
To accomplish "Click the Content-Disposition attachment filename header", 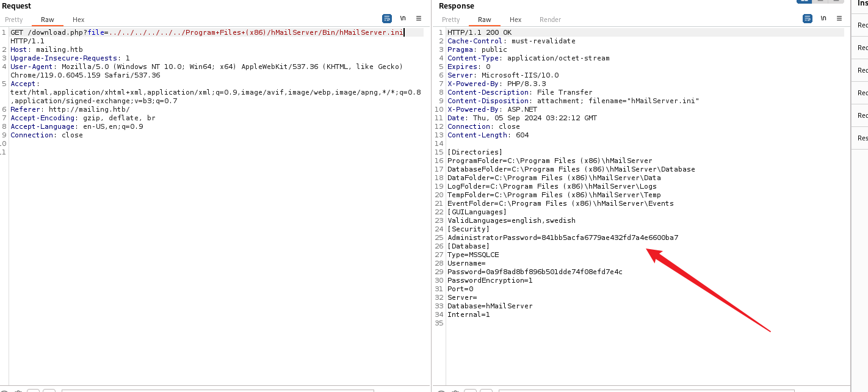I will tap(573, 101).
